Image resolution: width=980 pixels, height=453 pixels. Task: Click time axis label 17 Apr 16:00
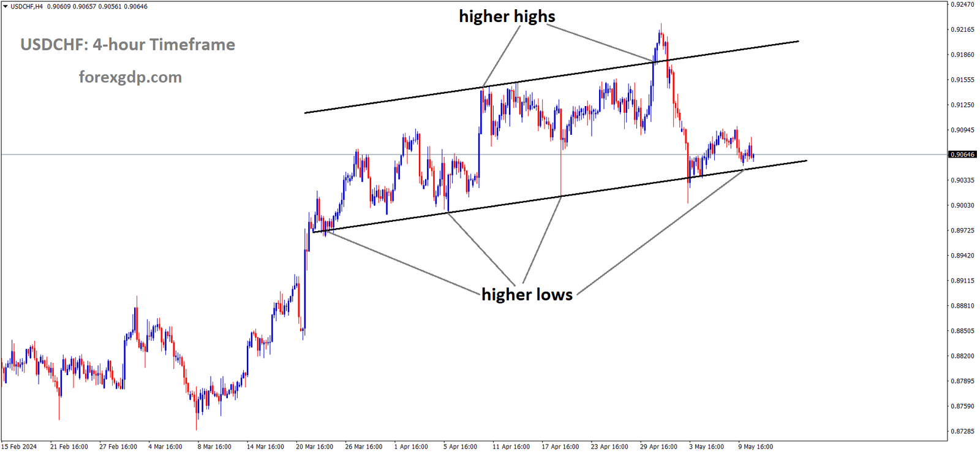tap(560, 447)
